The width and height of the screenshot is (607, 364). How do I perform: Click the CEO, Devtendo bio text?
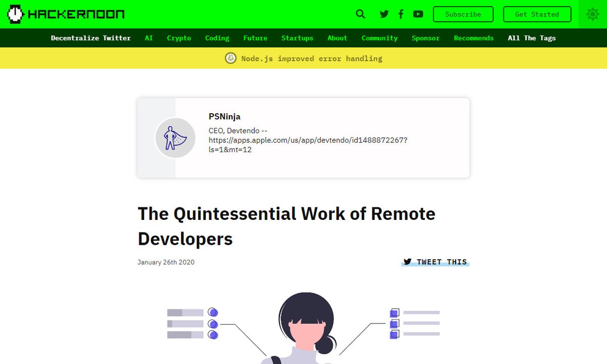pyautogui.click(x=308, y=140)
